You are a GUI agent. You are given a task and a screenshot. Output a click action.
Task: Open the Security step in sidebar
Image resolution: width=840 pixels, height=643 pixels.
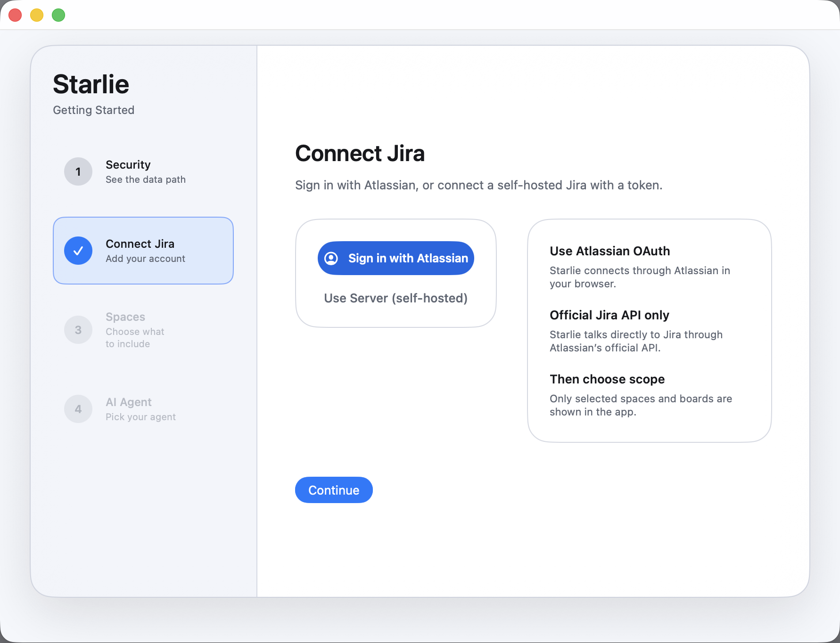click(143, 171)
